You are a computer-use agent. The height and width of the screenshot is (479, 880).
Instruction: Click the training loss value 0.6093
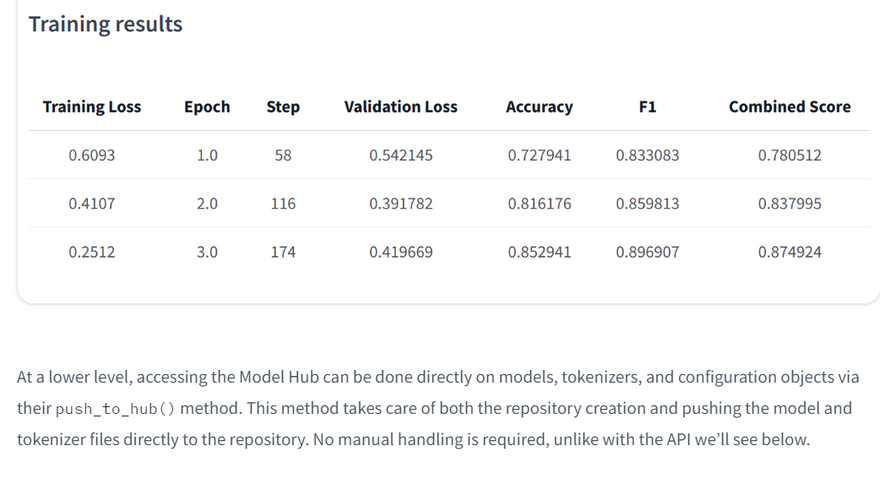(x=92, y=155)
